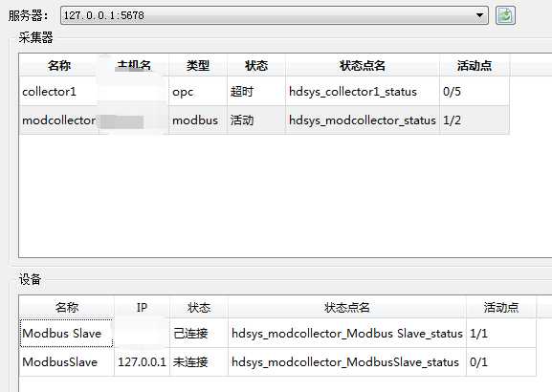Click the 活动点 header in devices table
This screenshot has height=392, width=552.
(x=501, y=308)
